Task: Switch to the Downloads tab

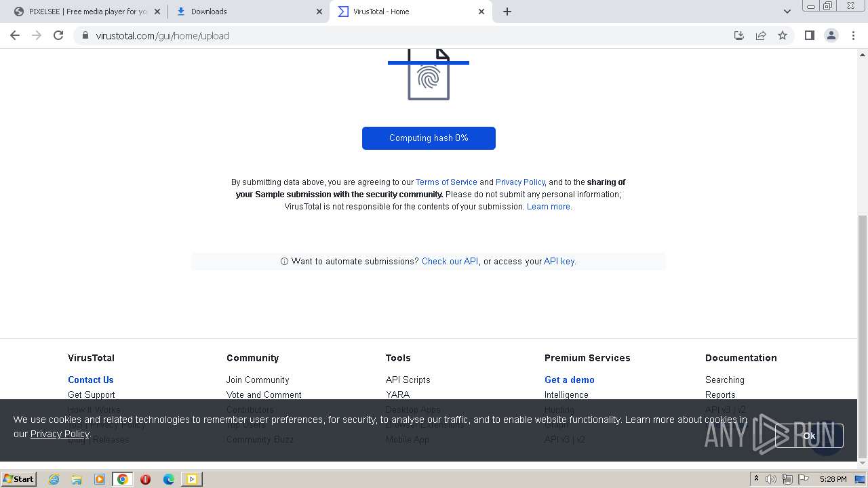Action: [x=250, y=12]
